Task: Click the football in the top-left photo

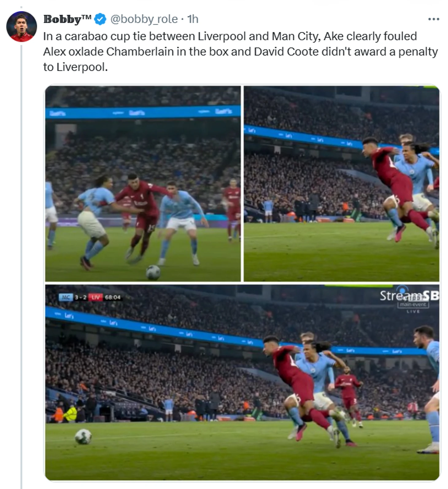Action: coord(153,272)
